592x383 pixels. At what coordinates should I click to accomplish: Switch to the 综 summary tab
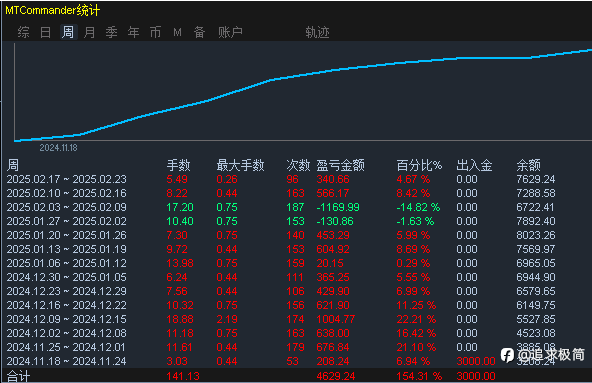23,32
